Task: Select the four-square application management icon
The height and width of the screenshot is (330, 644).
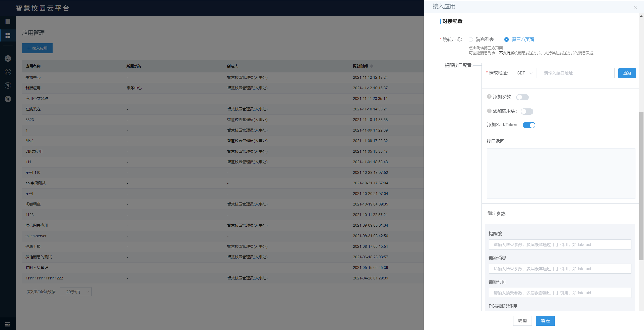Action: point(8,35)
